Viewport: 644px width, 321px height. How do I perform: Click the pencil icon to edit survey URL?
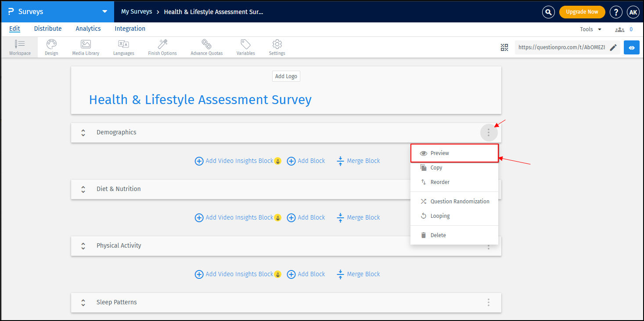coord(613,47)
